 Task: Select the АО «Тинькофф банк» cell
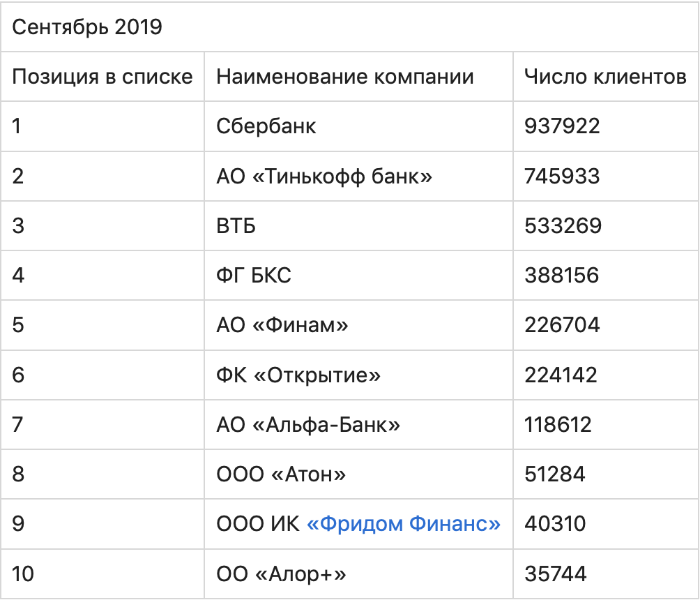point(324,176)
